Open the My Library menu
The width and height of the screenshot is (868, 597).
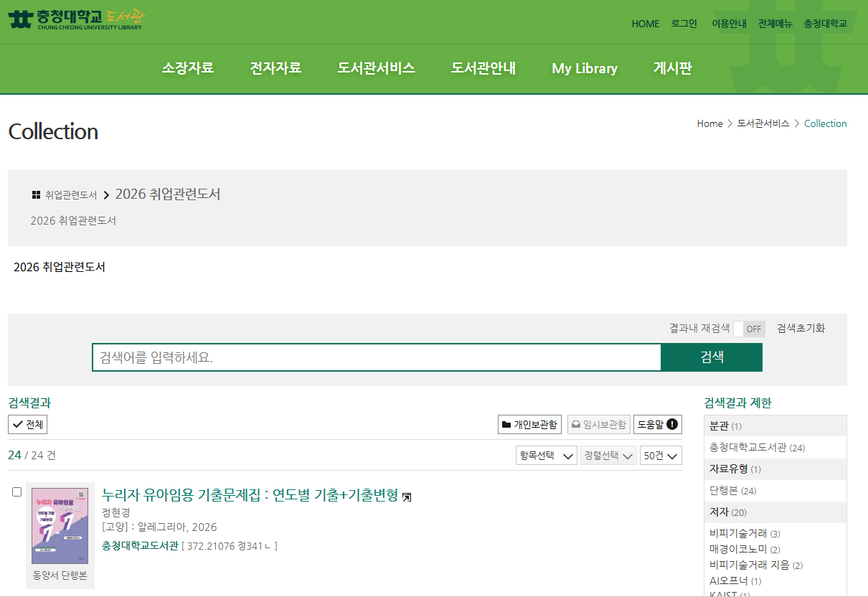coord(585,68)
